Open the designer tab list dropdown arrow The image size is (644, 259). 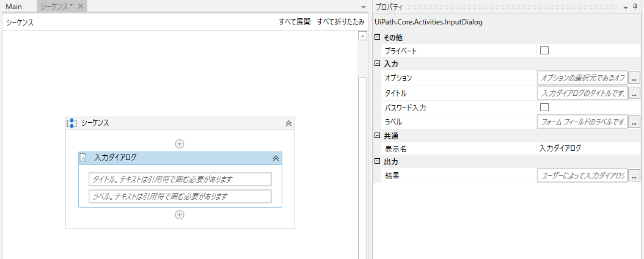tap(363, 7)
